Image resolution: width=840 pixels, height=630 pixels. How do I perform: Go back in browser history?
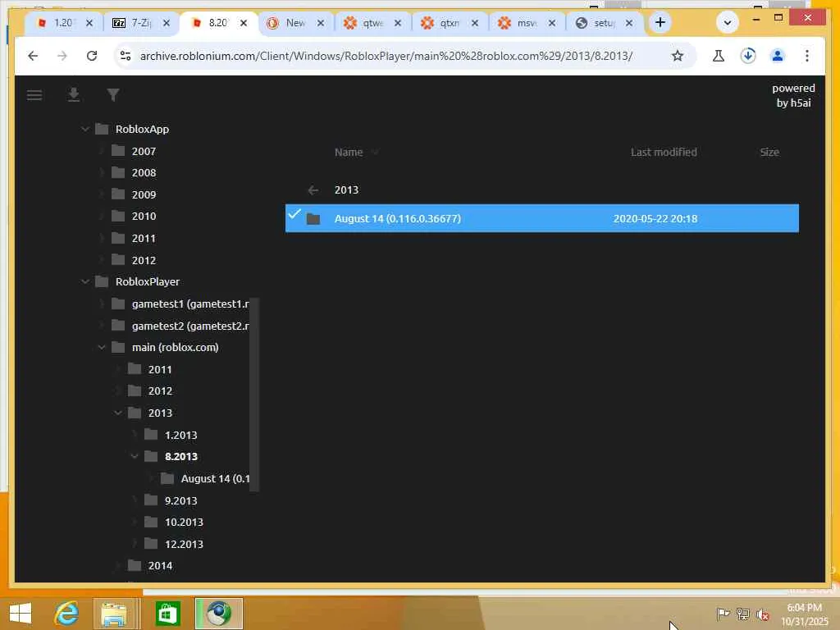pos(33,56)
